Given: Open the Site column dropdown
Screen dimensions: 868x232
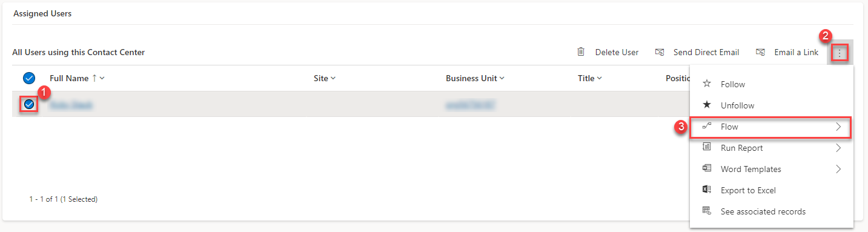Looking at the screenshot, I should (333, 78).
